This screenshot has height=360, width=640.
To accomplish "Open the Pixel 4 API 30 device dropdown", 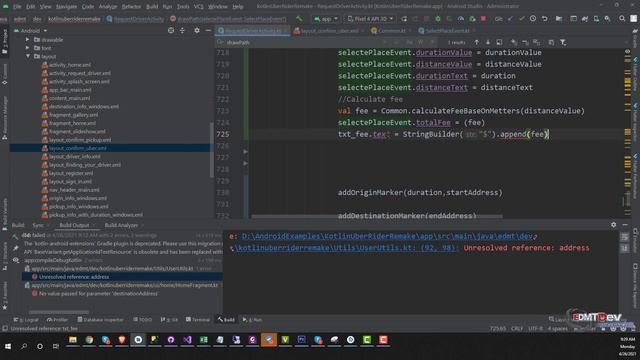I will [371, 19].
